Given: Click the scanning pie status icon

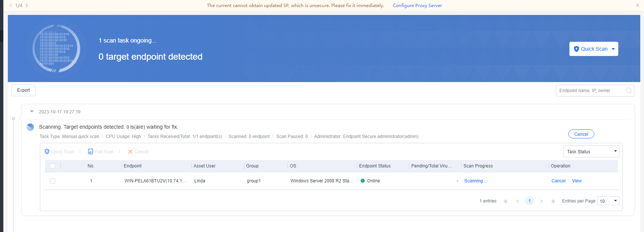Looking at the screenshot, I should click(x=31, y=127).
